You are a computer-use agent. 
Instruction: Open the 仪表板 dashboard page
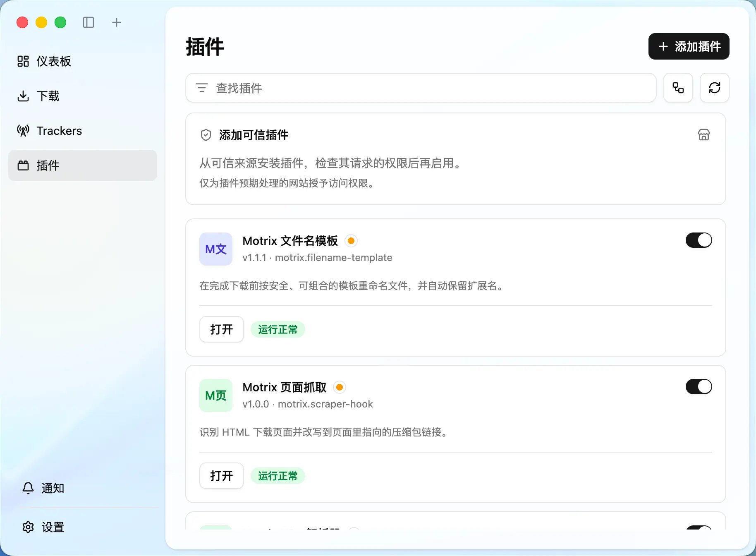click(83, 61)
